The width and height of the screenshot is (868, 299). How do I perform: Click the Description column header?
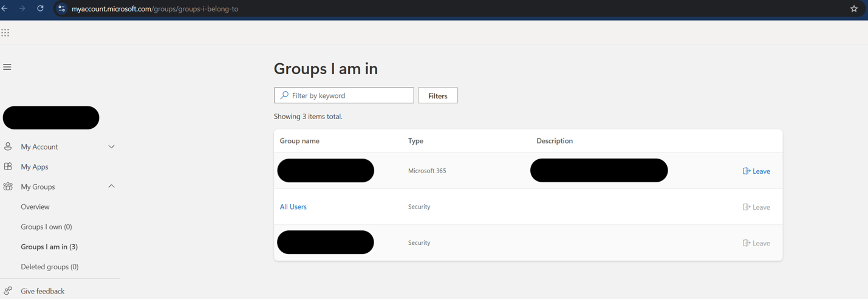point(555,141)
